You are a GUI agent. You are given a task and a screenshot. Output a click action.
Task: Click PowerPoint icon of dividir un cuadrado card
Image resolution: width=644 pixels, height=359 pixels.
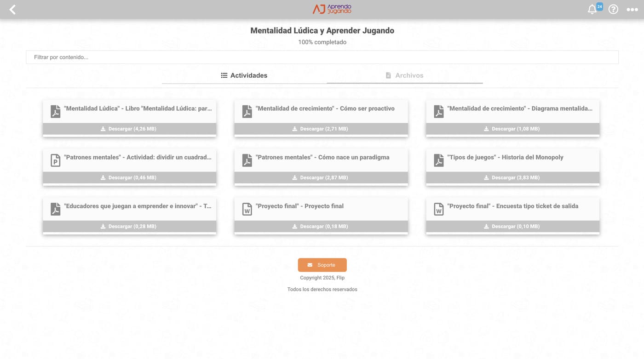point(56,160)
